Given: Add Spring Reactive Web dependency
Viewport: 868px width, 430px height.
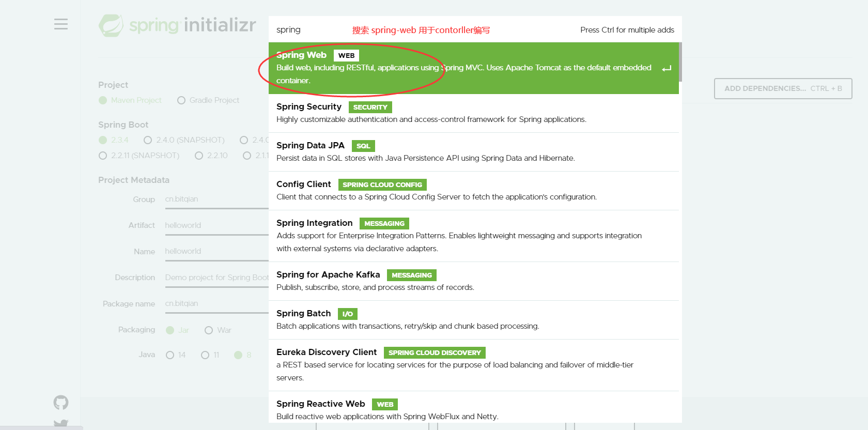Looking at the screenshot, I should [x=474, y=407].
